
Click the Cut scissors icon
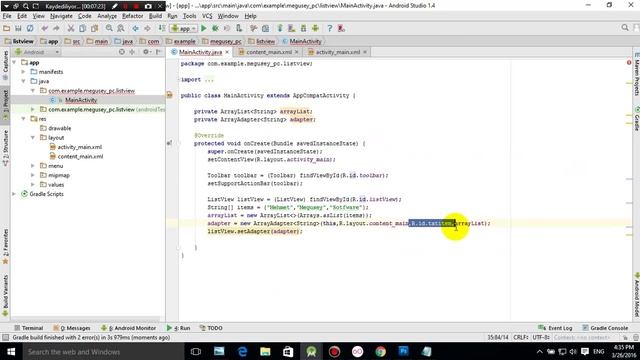tap(71, 28)
